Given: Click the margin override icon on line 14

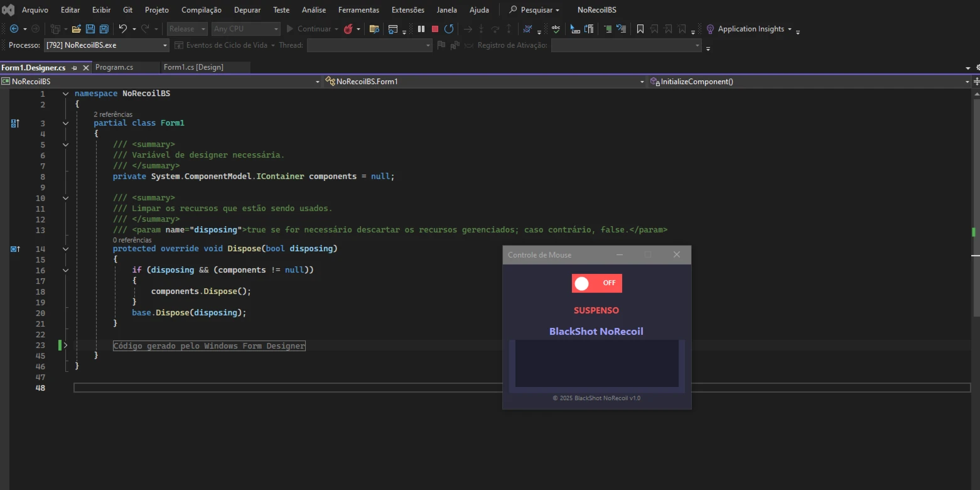Looking at the screenshot, I should tap(15, 249).
